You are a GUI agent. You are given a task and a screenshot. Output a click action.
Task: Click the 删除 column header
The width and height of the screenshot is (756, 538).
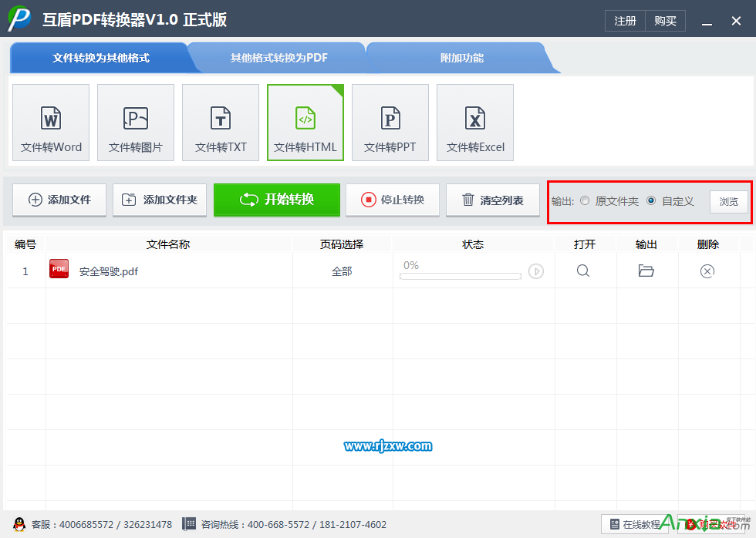tap(708, 244)
